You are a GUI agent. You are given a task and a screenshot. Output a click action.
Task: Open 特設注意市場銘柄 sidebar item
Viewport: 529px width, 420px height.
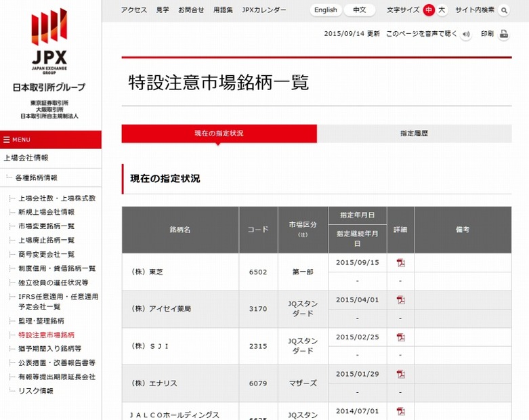[47, 335]
